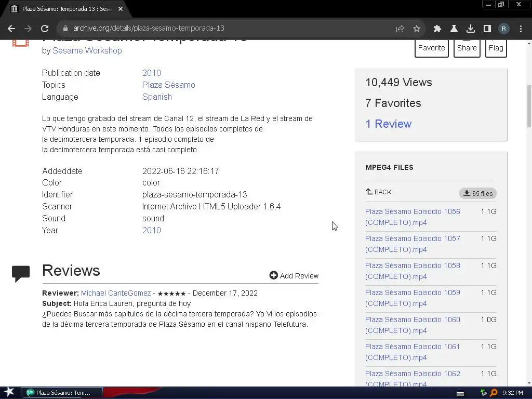Open the profile avatar R
Image resolution: width=532 pixels, height=399 pixels.
tap(504, 29)
